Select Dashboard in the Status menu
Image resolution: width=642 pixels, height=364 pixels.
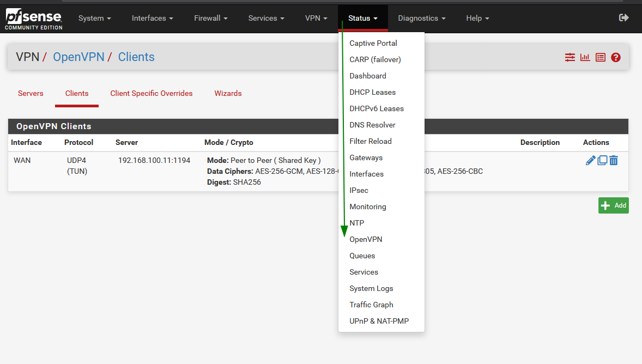381,76
